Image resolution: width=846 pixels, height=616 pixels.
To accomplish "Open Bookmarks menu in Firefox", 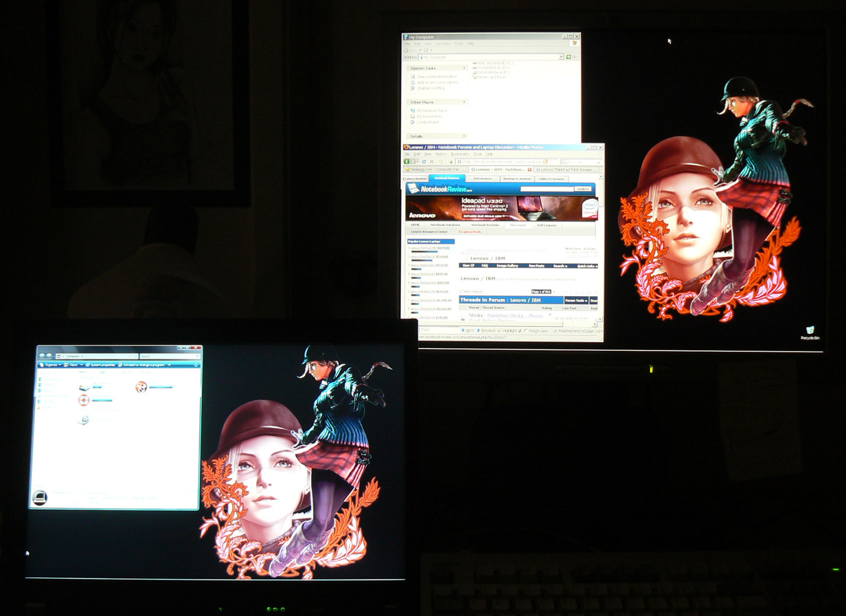I will coord(460,154).
